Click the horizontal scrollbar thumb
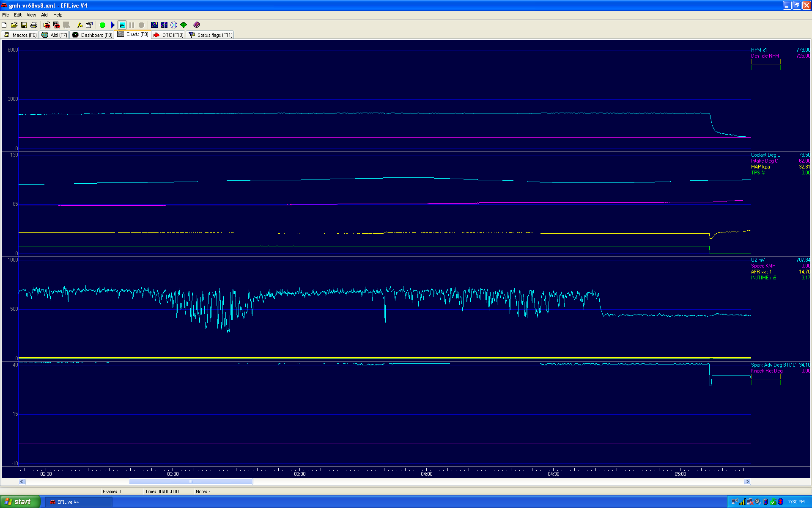The image size is (812, 508). pos(191,481)
